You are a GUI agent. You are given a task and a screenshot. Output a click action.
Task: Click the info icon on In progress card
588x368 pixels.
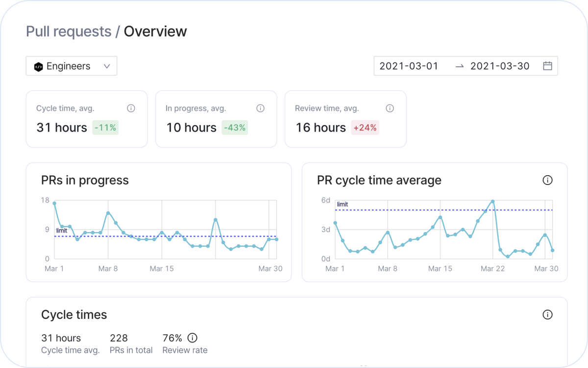tap(260, 108)
